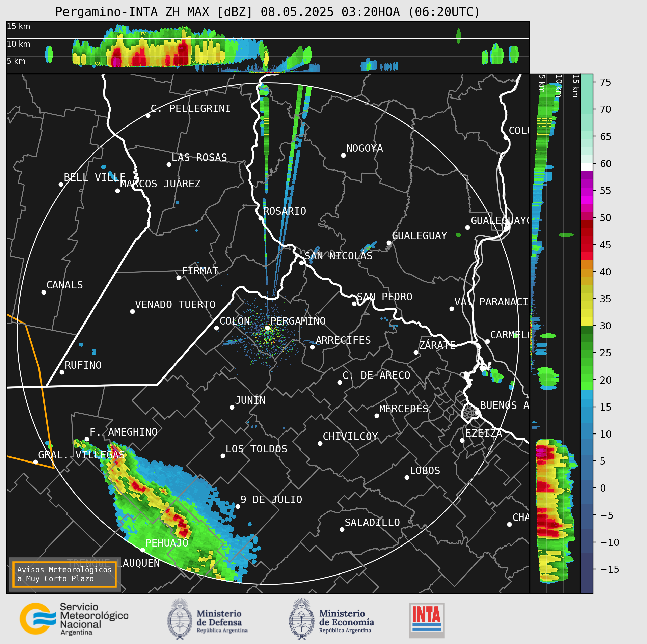
Task: Click the LOBOS label
Action: tap(425, 470)
